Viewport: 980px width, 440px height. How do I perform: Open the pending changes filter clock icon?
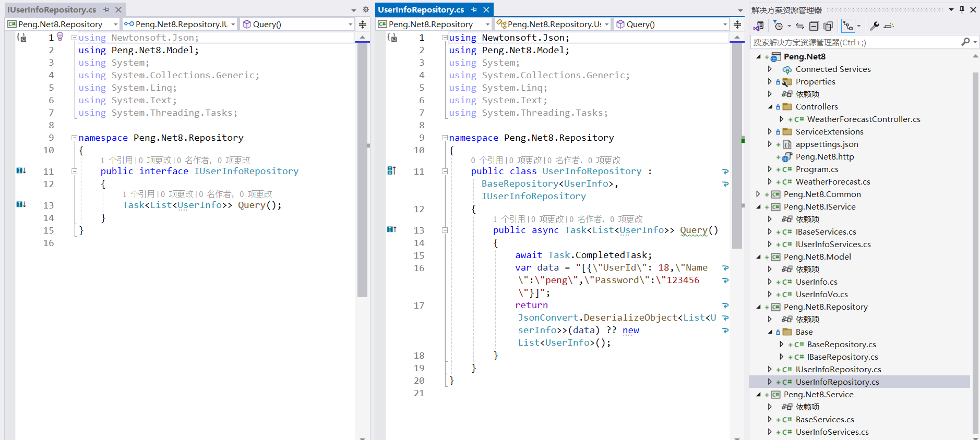pyautogui.click(x=778, y=26)
